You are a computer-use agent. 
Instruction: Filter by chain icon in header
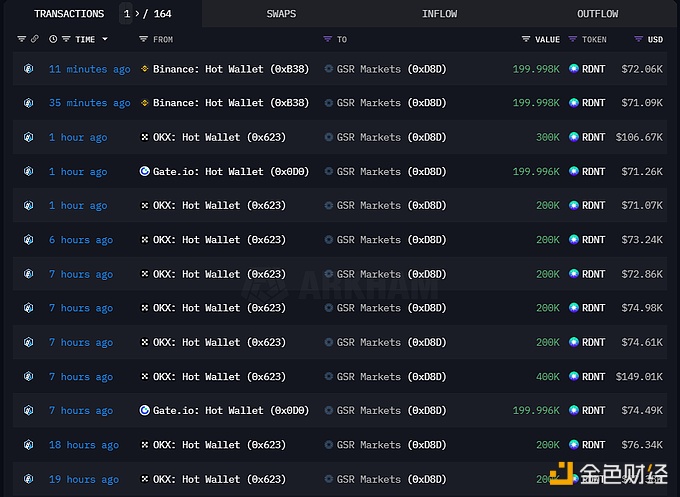pos(21,39)
